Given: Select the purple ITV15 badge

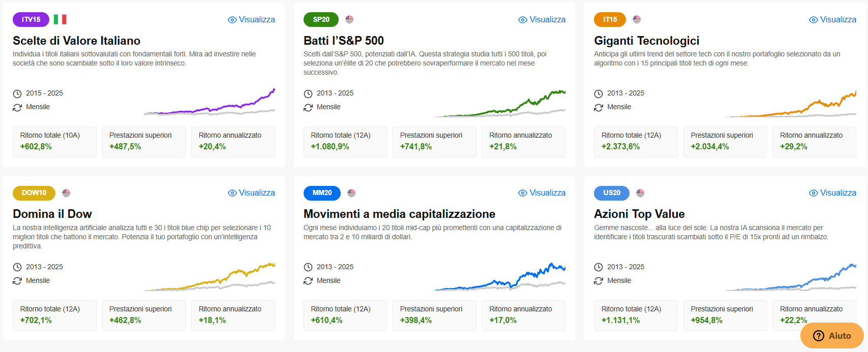Looking at the screenshot, I should [x=31, y=19].
